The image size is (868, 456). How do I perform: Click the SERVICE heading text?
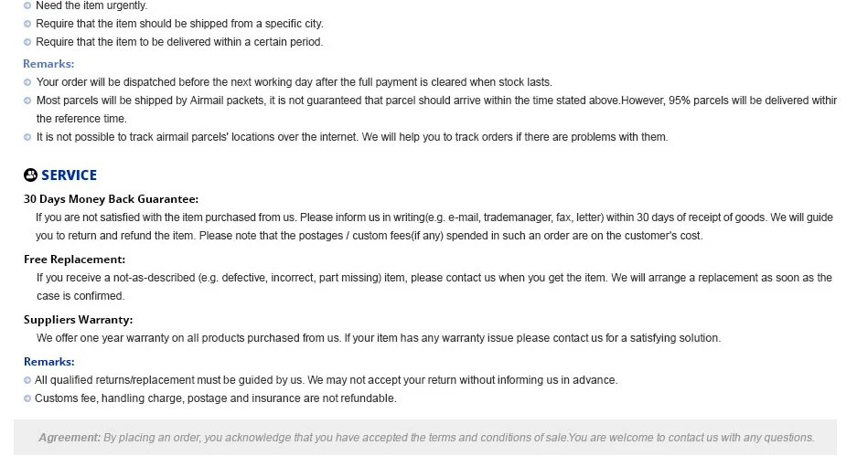(x=70, y=175)
